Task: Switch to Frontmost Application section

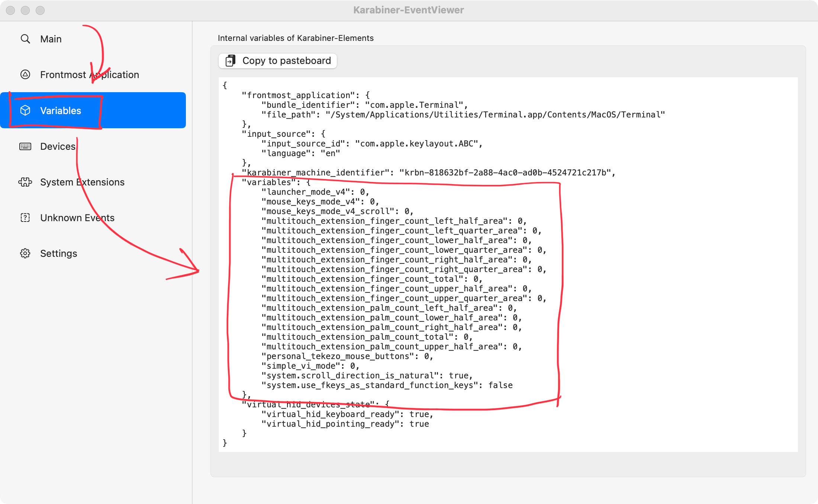Action: click(x=93, y=74)
